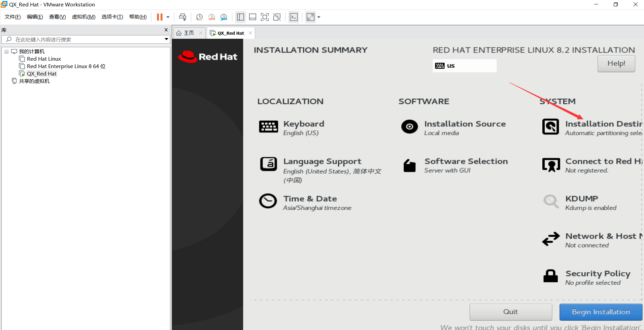The image size is (644, 330).
Task: Open the Time & Date option
Action: point(317,203)
